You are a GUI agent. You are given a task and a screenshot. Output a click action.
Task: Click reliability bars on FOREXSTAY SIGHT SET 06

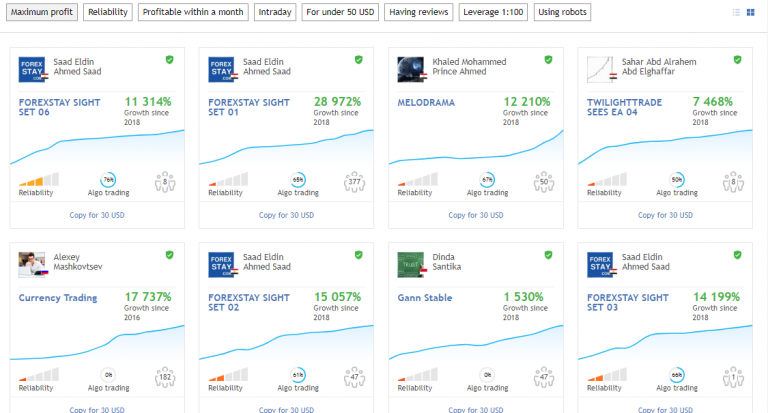[39, 179]
